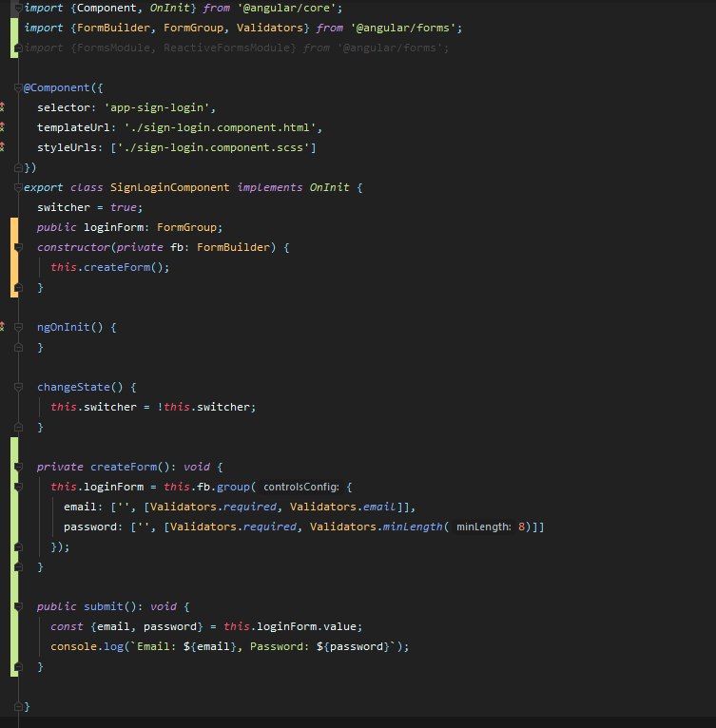Collapse the createForm method fold marker

[19, 467]
